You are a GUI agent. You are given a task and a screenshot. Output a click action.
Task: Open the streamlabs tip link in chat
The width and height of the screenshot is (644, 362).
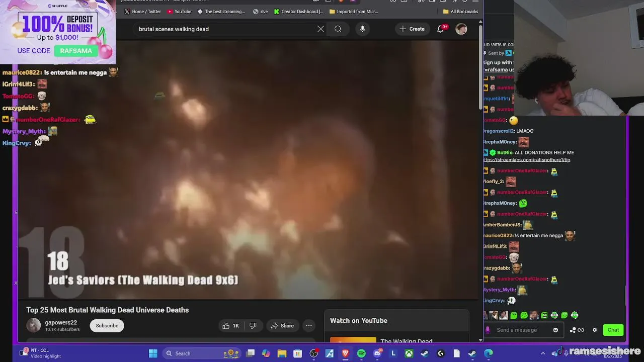[527, 160]
